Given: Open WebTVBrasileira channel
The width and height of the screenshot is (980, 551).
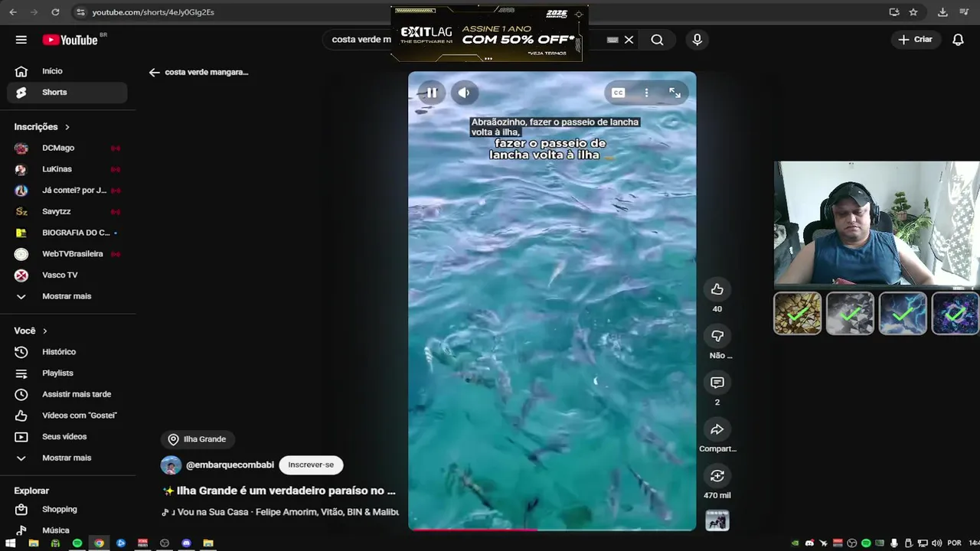Looking at the screenshot, I should click(67, 254).
